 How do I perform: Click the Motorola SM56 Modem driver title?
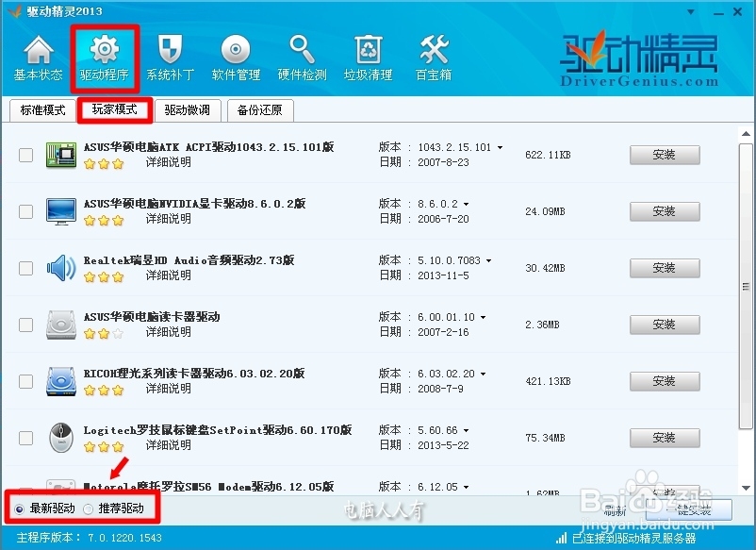click(x=208, y=486)
